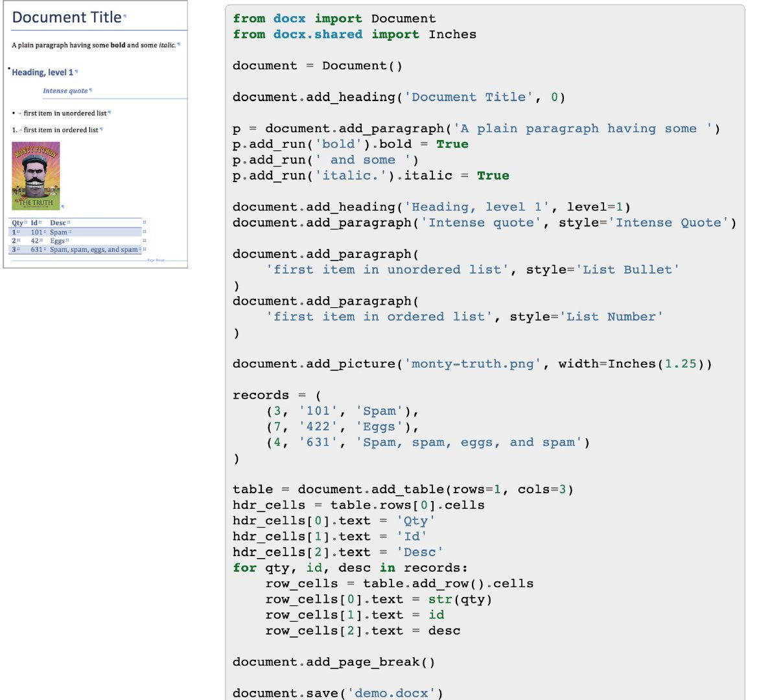This screenshot has height=700, width=759.
Task: Click the code line document.add_picture('monty-truth.png'...)
Action: [x=473, y=364]
